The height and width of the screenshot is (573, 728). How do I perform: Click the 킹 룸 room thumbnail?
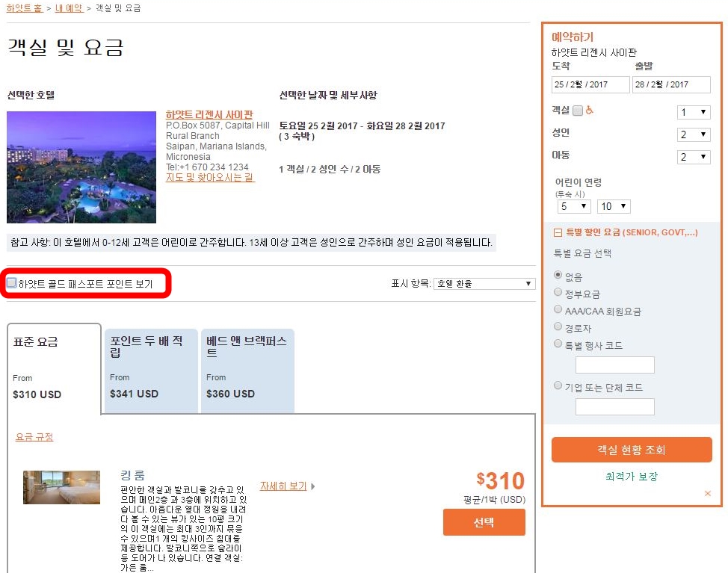click(x=61, y=487)
